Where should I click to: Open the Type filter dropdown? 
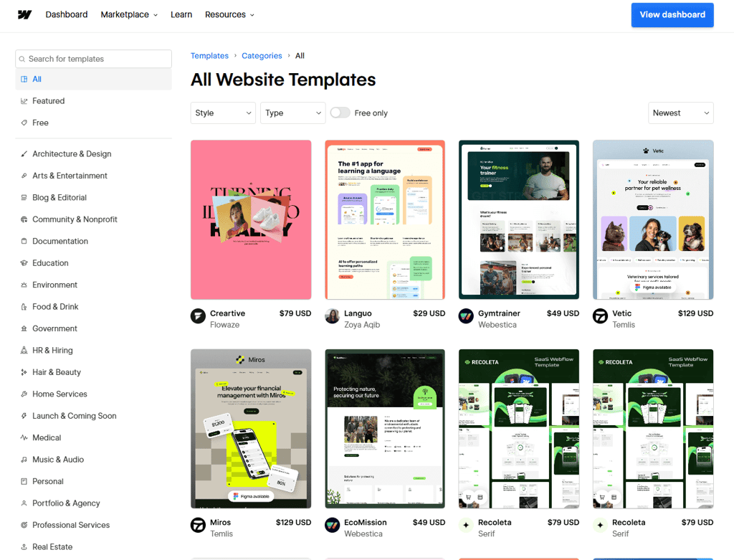[293, 113]
